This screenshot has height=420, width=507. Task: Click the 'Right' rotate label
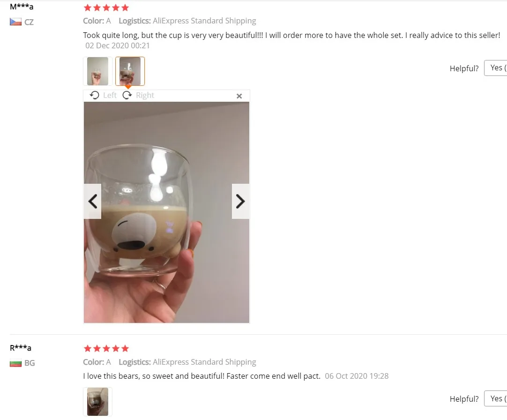(145, 95)
